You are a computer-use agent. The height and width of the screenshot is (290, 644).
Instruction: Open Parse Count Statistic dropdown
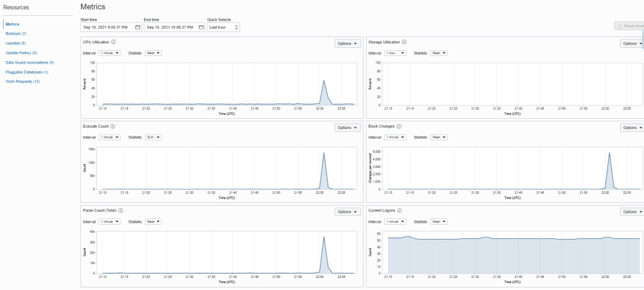153,221
